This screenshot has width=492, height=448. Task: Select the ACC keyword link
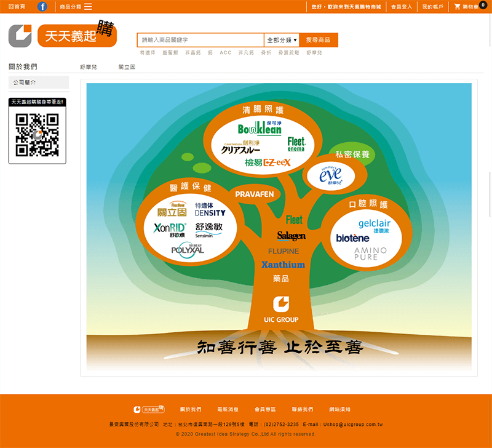[226, 52]
